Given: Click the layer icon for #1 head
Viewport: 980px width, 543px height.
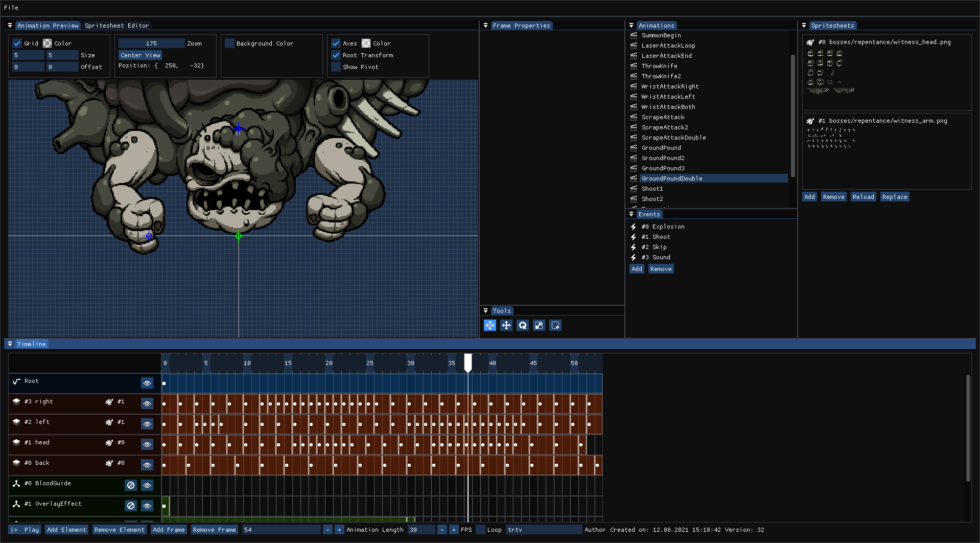Looking at the screenshot, I should tap(16, 443).
